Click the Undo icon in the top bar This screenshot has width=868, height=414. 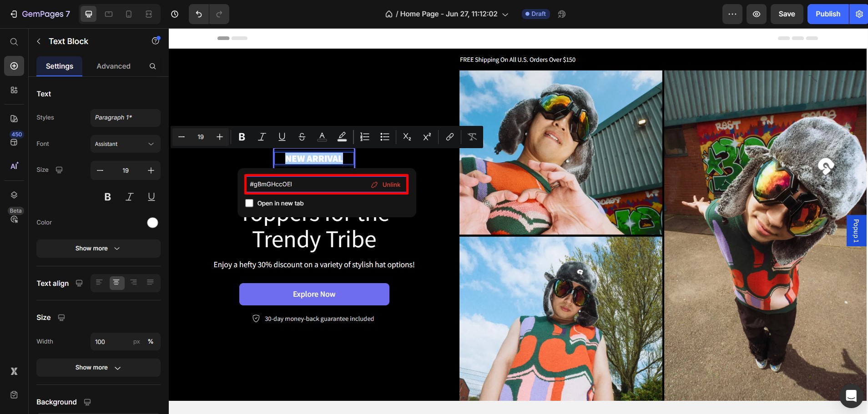pos(198,14)
